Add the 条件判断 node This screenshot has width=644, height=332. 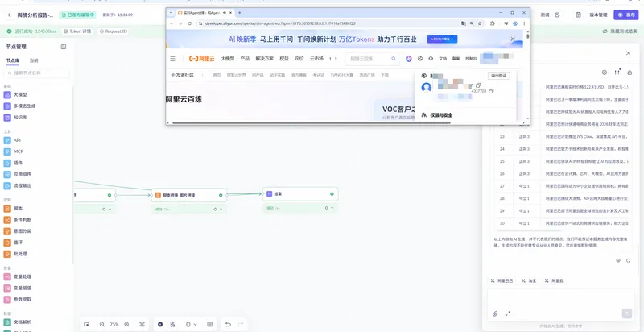coord(23,220)
